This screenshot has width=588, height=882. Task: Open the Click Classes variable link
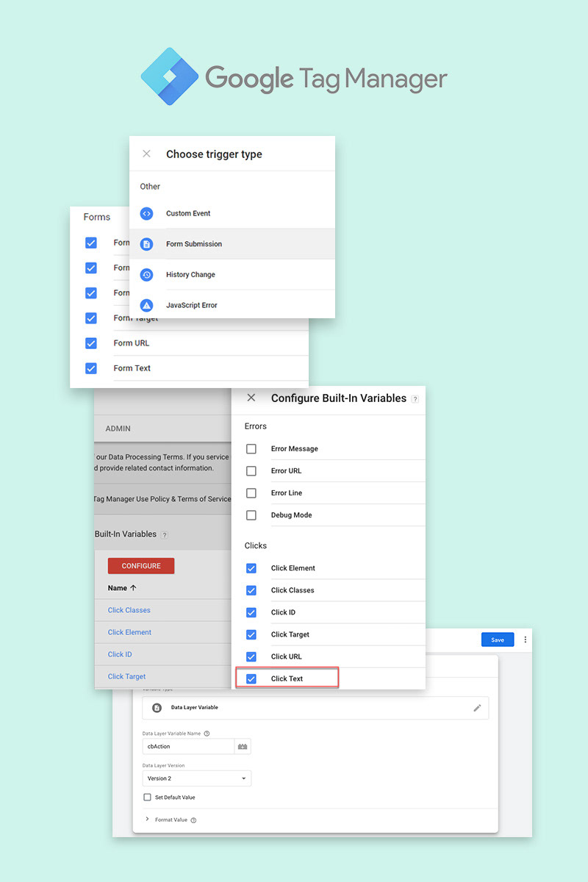pos(129,610)
